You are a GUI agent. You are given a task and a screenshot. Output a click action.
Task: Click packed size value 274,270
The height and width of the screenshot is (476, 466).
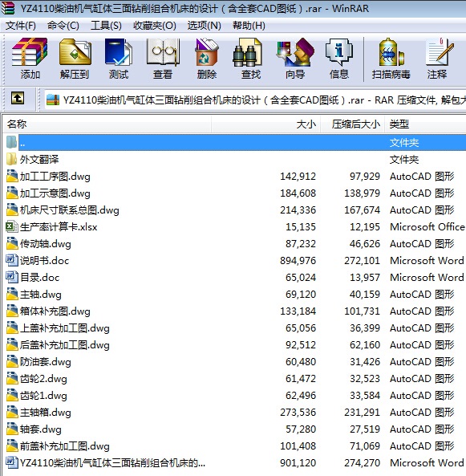point(362,462)
